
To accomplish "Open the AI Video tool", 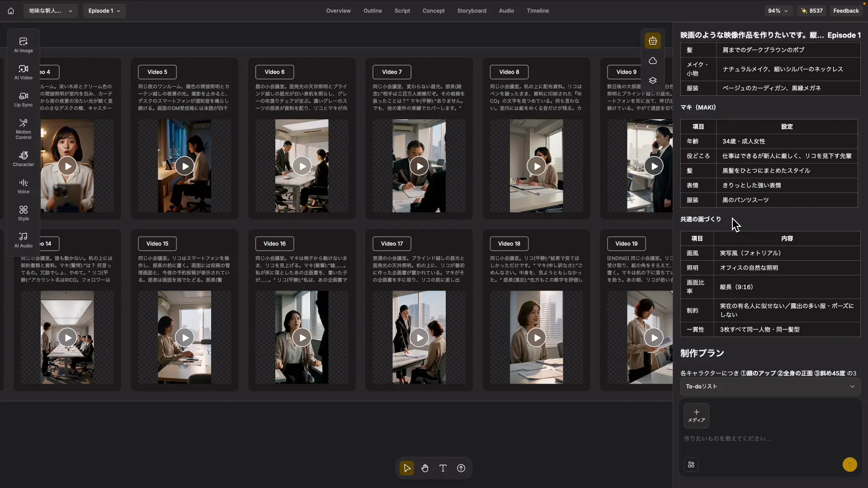I will pyautogui.click(x=24, y=72).
